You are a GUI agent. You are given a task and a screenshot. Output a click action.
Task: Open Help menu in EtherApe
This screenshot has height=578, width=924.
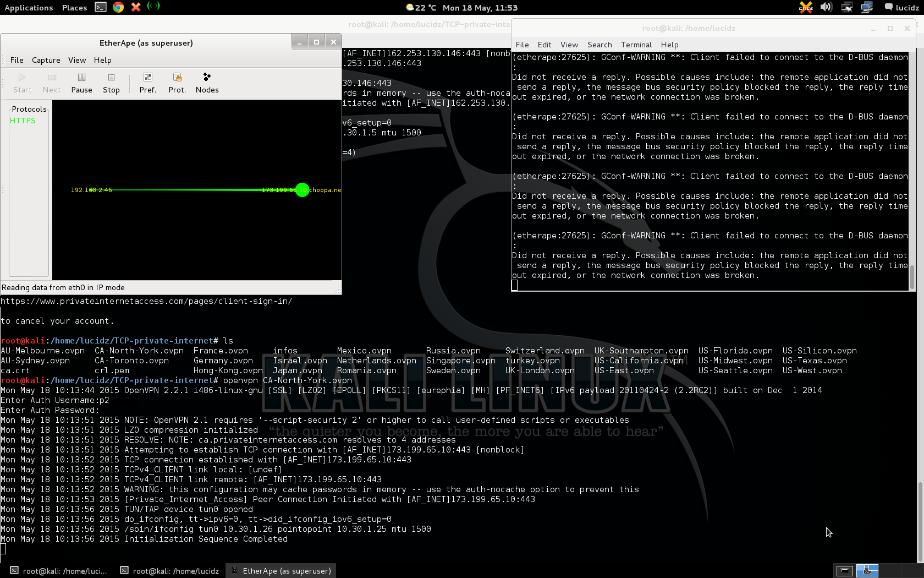coord(102,60)
